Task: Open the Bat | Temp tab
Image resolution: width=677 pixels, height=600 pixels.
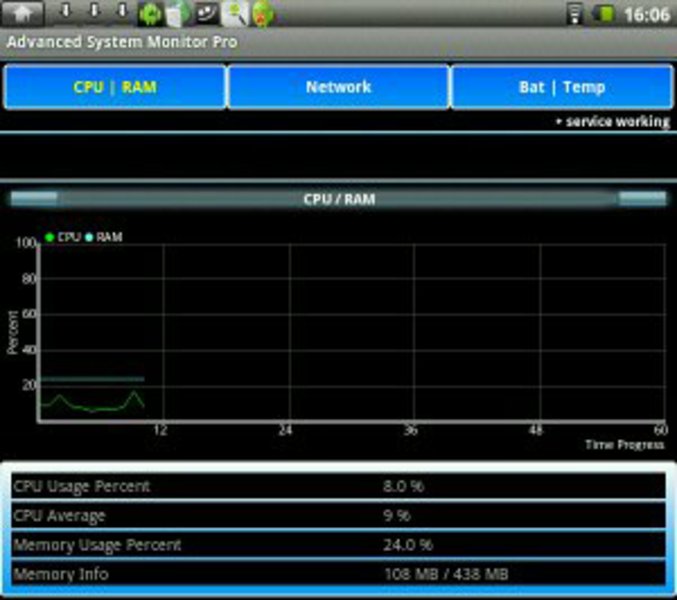Action: tap(561, 87)
